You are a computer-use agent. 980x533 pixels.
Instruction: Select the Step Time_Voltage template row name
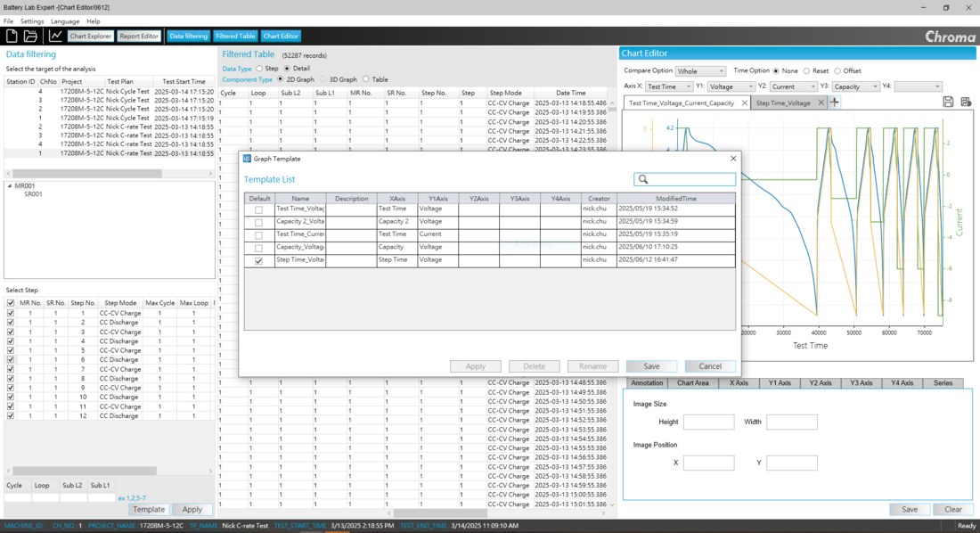(x=300, y=259)
